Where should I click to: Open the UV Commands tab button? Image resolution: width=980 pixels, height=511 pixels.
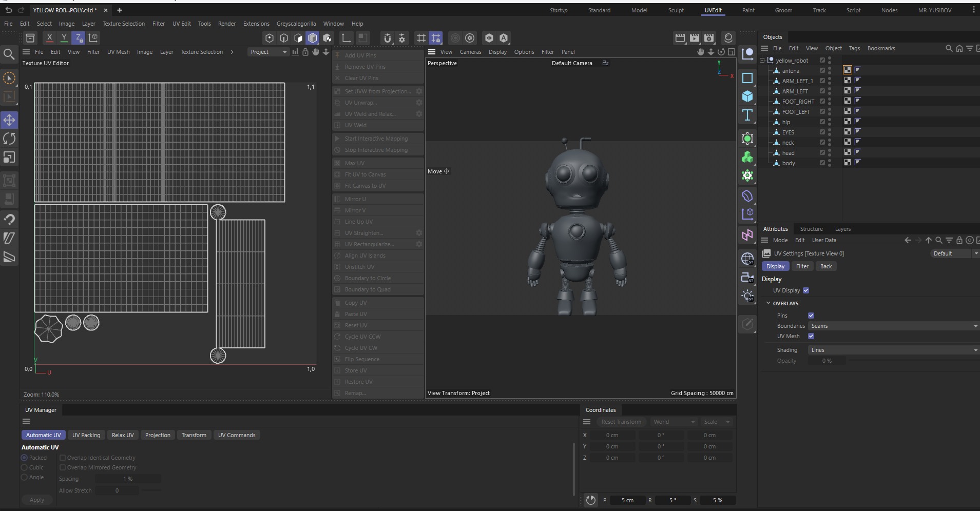(x=237, y=435)
